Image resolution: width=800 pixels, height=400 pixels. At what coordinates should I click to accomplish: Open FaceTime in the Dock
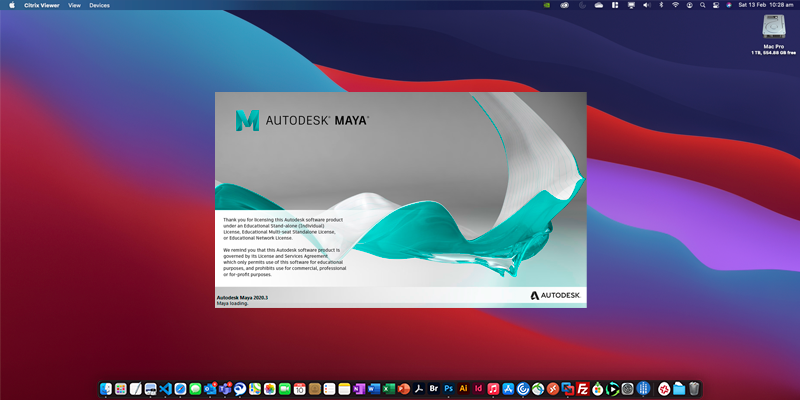coord(285,389)
